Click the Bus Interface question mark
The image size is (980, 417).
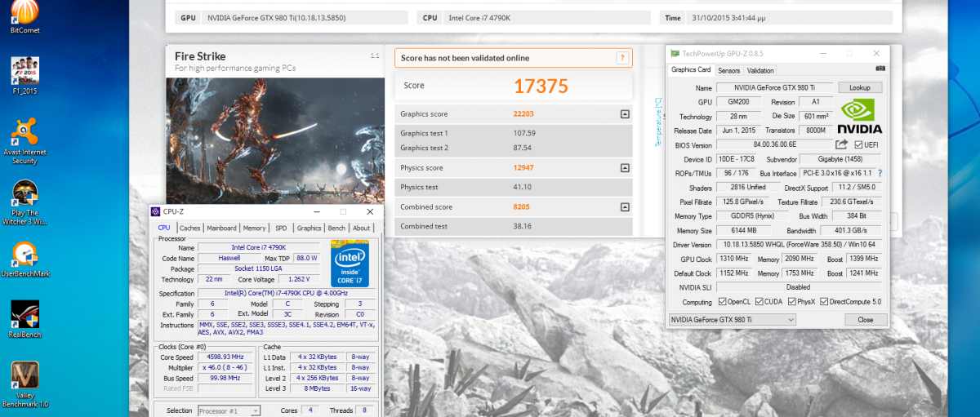point(880,173)
